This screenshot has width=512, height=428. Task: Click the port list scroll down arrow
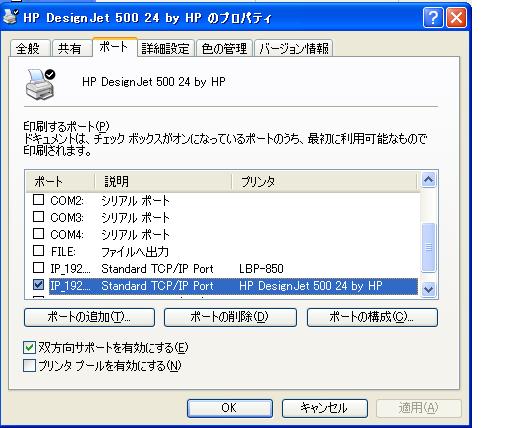point(428,289)
